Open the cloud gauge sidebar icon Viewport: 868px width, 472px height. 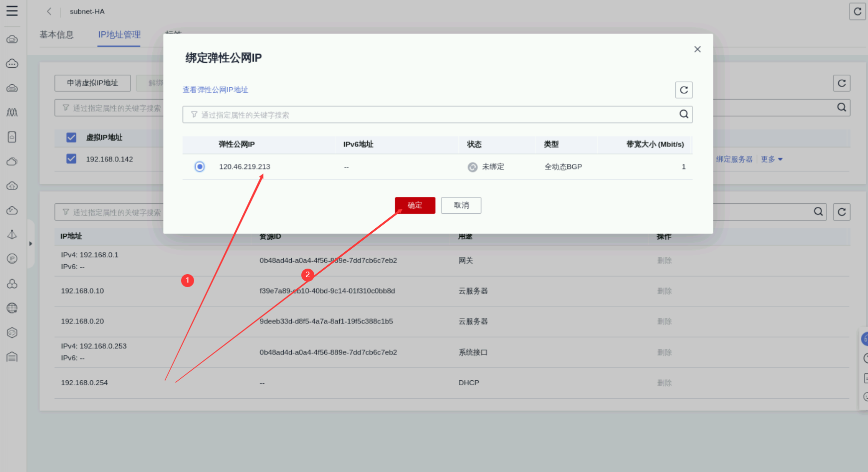[x=12, y=210]
